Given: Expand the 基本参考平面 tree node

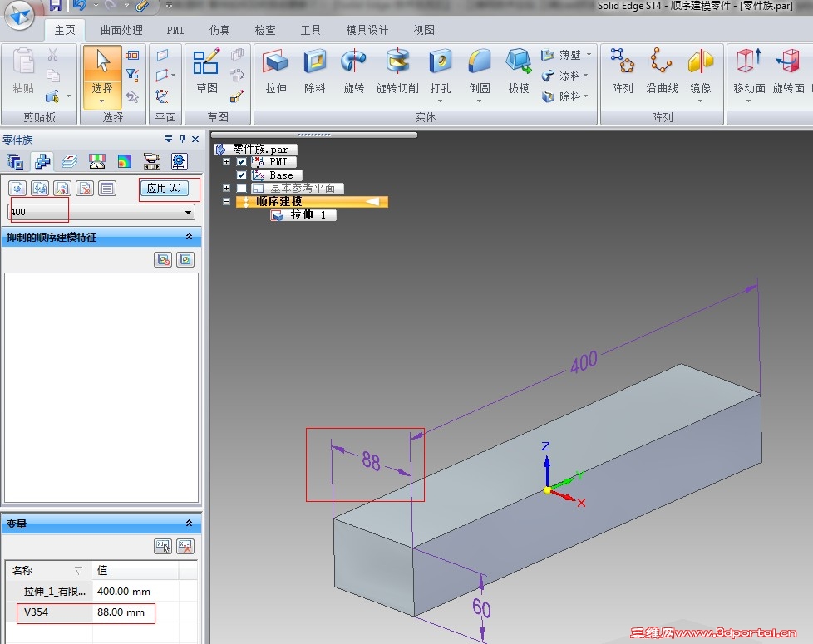Looking at the screenshot, I should click(227, 188).
